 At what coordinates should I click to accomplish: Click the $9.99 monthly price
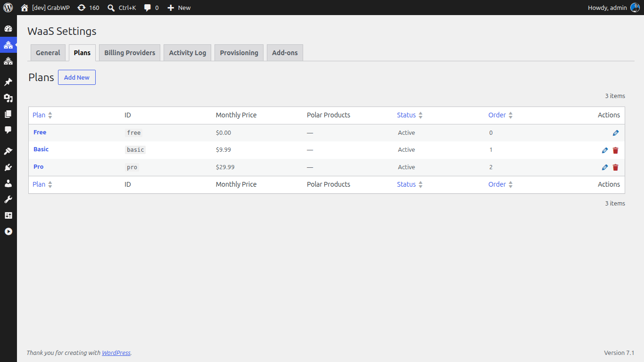tap(223, 150)
